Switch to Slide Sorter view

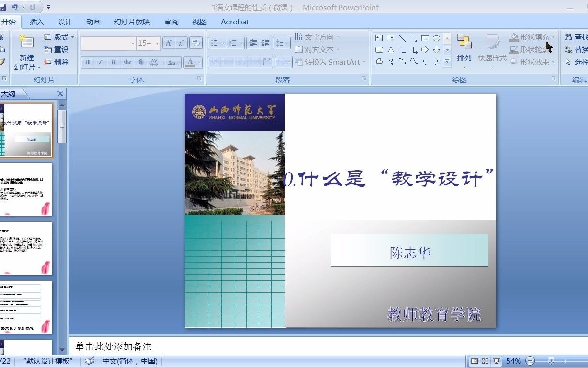point(486,361)
